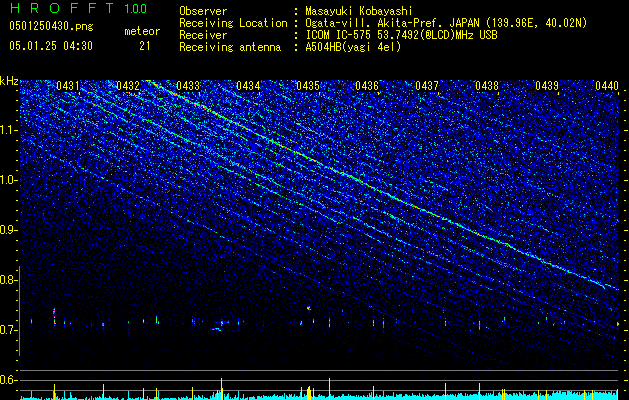
Task: Click the meteor count value 21
Action: coord(145,46)
